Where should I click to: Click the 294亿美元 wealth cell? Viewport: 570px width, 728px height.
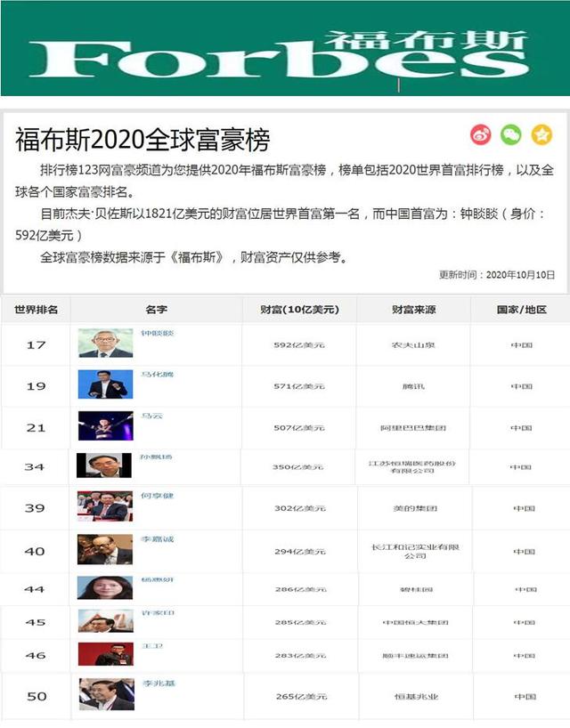coord(300,552)
